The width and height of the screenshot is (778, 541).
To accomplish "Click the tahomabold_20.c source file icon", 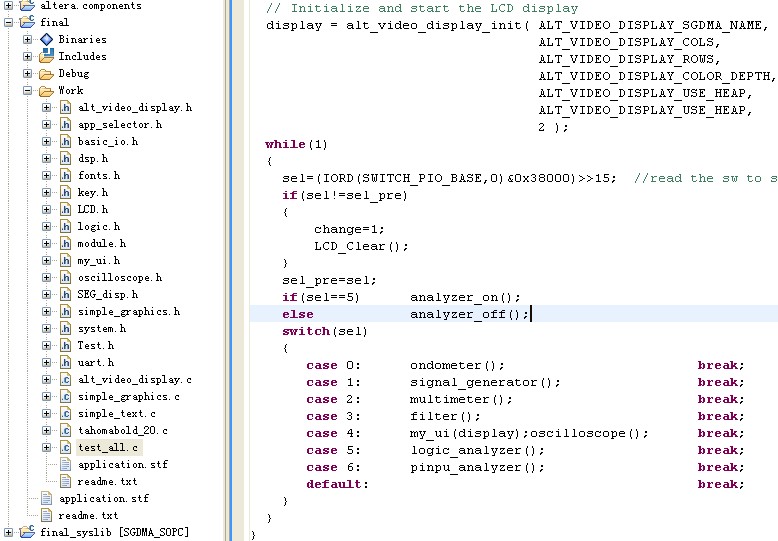I will (65, 430).
